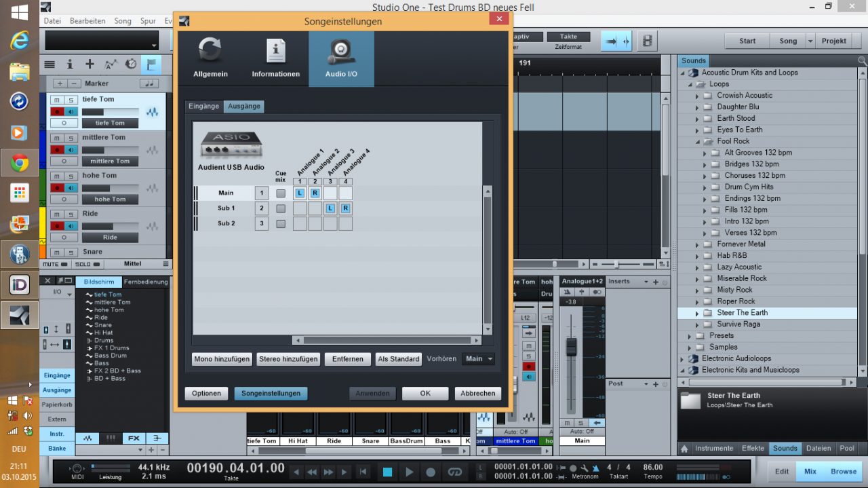Click the Windows Start button

19,12
